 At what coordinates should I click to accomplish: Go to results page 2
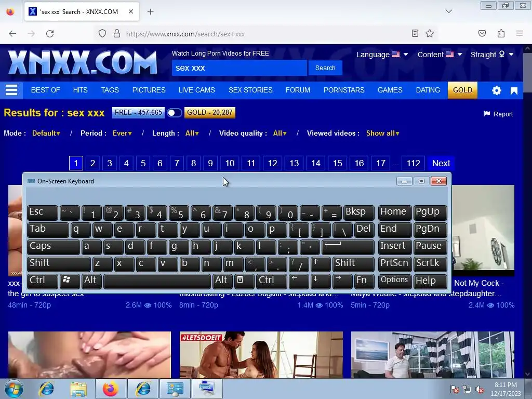[x=92, y=163]
